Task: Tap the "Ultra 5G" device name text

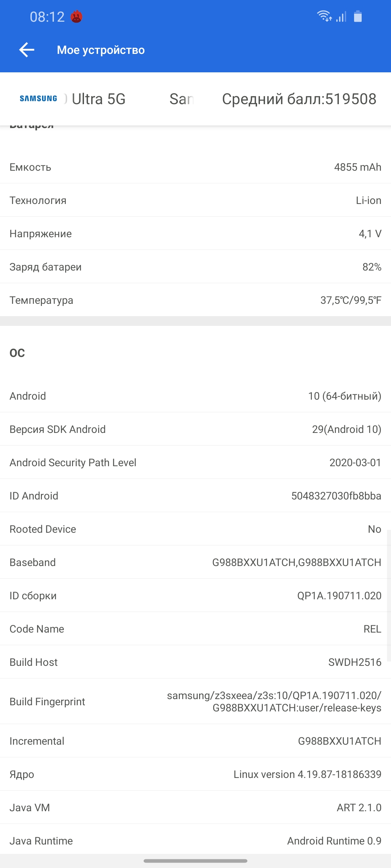Action: point(98,99)
